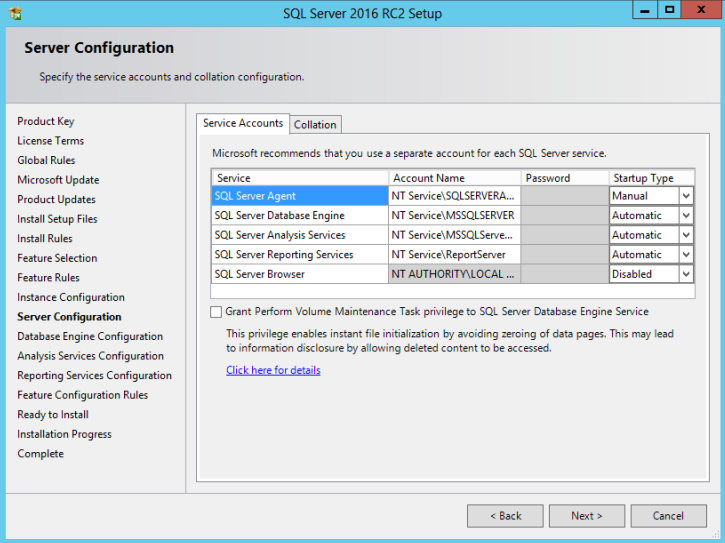
Task: Edit account name NT Service\MSSQLServe...
Action: click(455, 235)
